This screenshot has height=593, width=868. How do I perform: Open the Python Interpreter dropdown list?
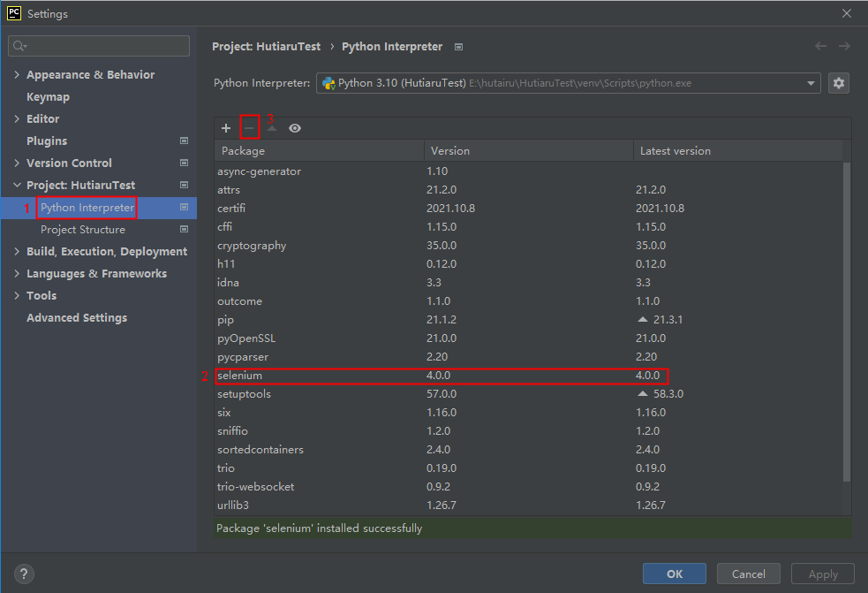810,82
